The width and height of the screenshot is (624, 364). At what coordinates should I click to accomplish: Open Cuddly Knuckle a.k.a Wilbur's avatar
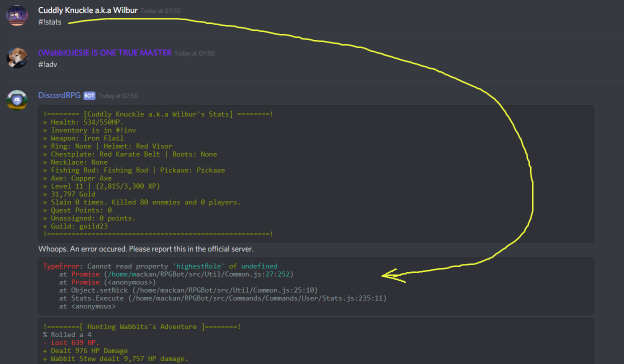[17, 15]
